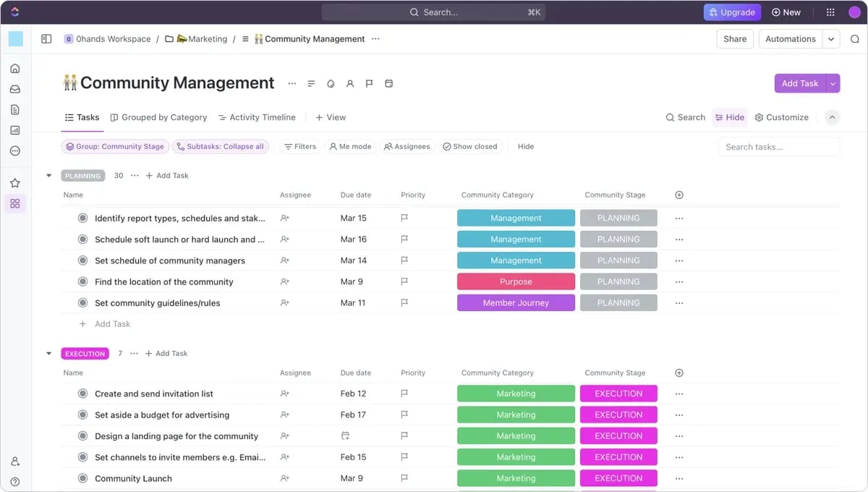Click the Share button

[x=734, y=38]
